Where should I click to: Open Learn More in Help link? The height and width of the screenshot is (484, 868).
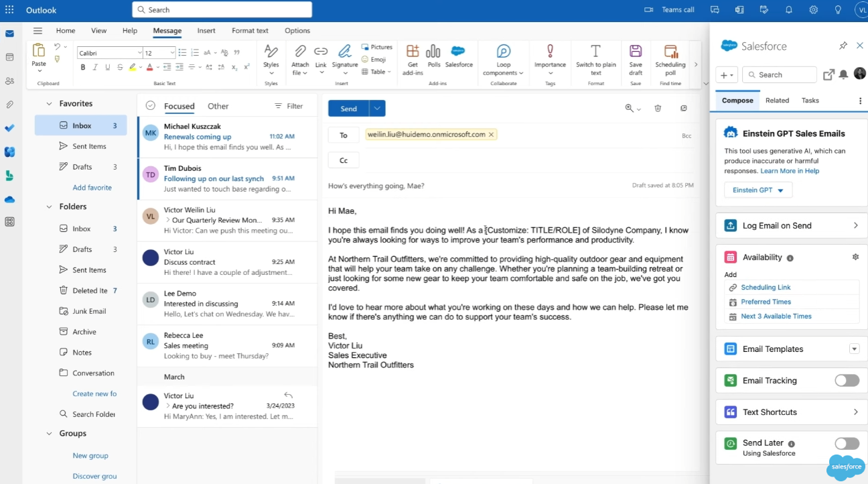[x=790, y=171]
